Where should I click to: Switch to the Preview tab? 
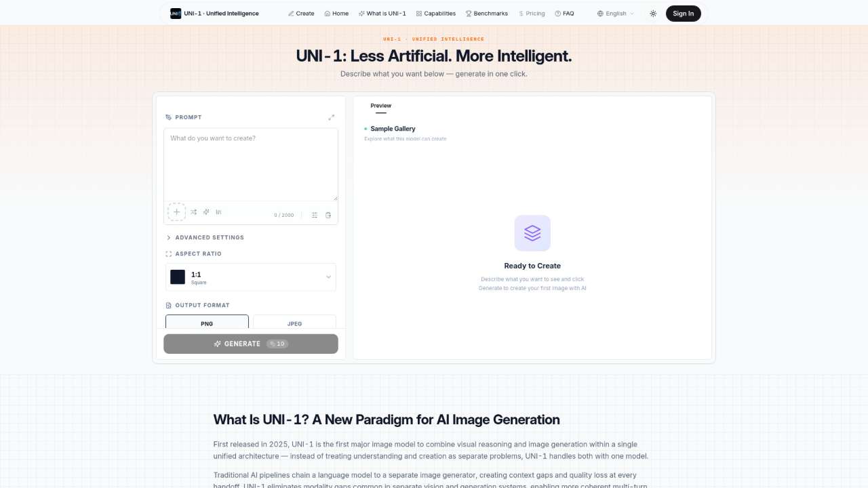(x=381, y=106)
